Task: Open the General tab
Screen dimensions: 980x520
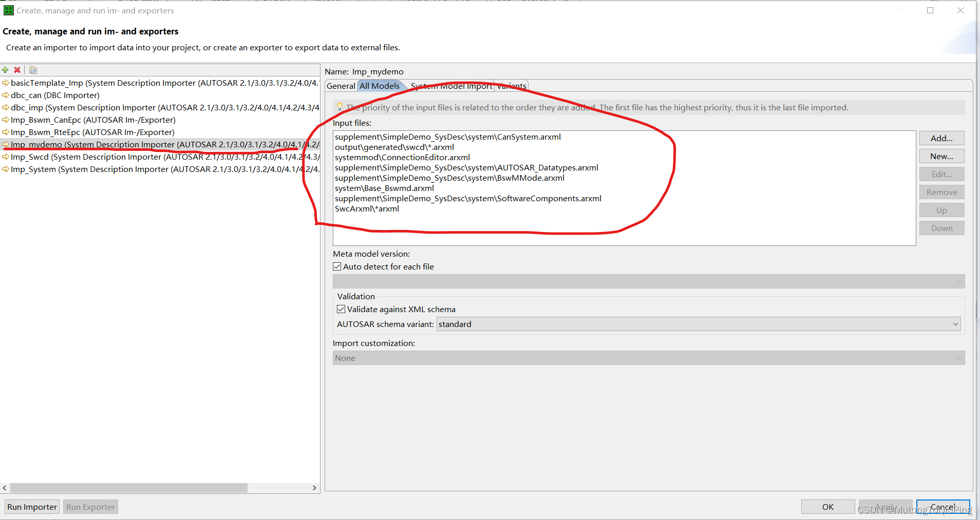Action: [341, 86]
